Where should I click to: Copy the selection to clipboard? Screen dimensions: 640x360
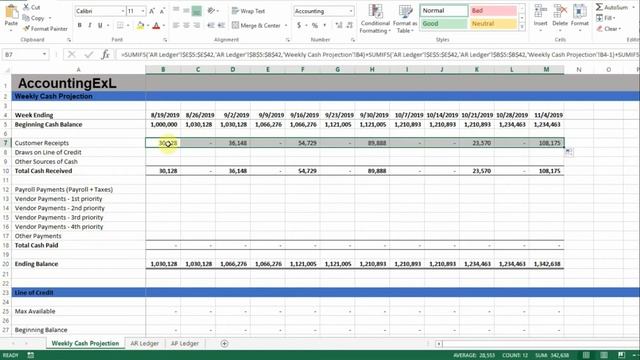point(34,18)
